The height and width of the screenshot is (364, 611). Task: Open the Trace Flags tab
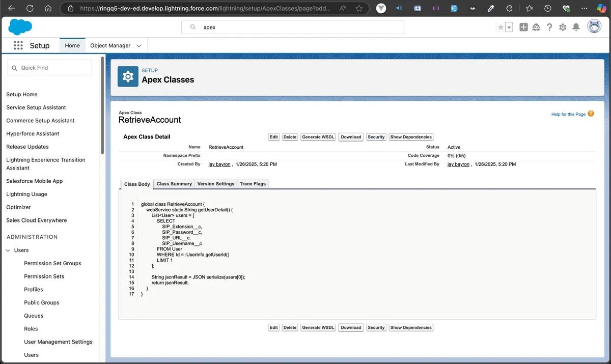[x=253, y=184]
